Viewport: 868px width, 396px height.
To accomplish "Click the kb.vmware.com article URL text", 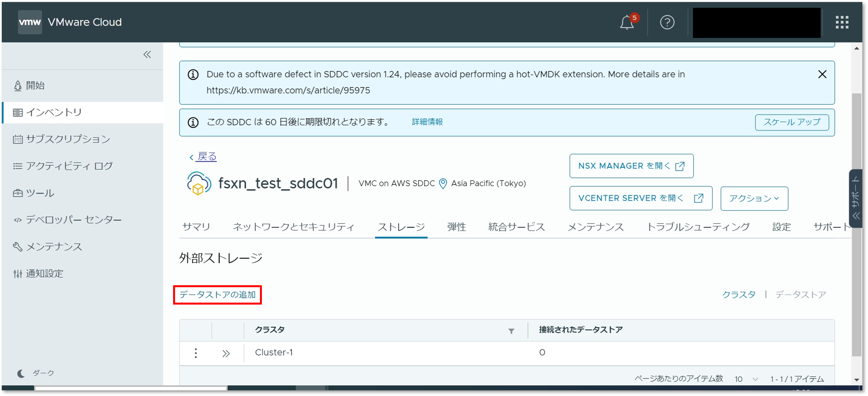I will pos(288,90).
